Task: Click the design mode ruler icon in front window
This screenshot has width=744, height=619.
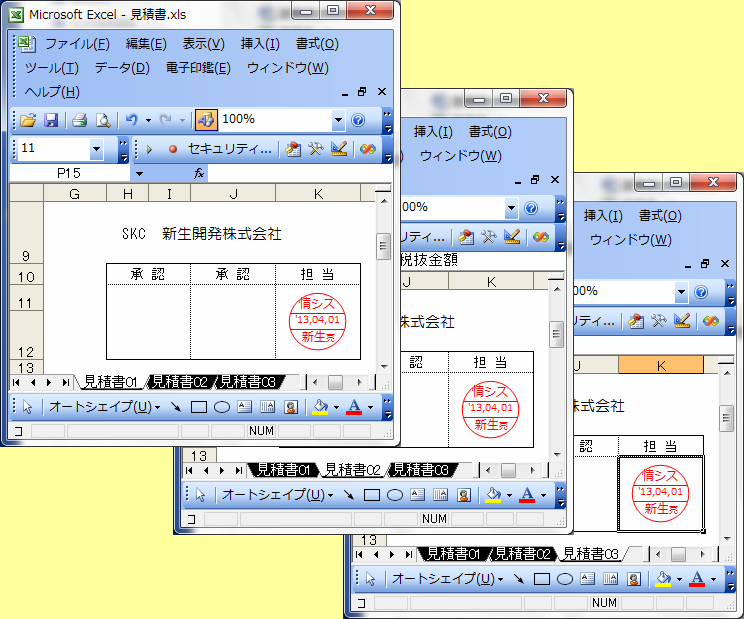Action: coord(339,149)
